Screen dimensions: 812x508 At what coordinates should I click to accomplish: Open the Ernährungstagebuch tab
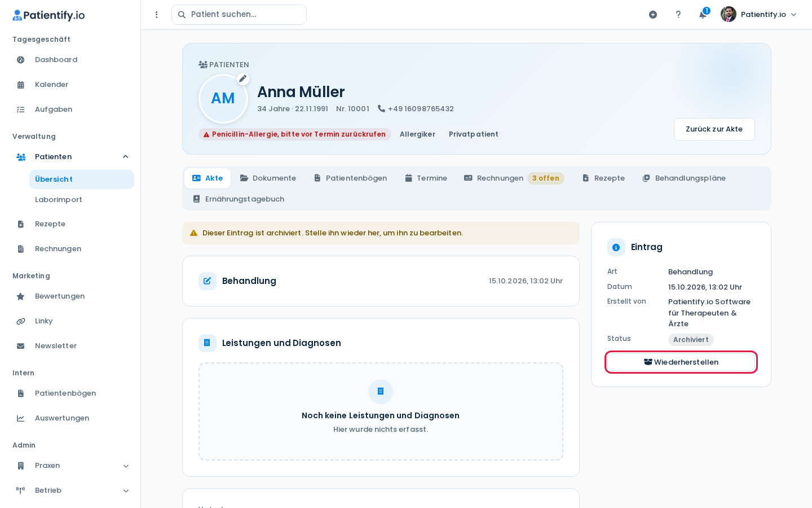(x=238, y=199)
